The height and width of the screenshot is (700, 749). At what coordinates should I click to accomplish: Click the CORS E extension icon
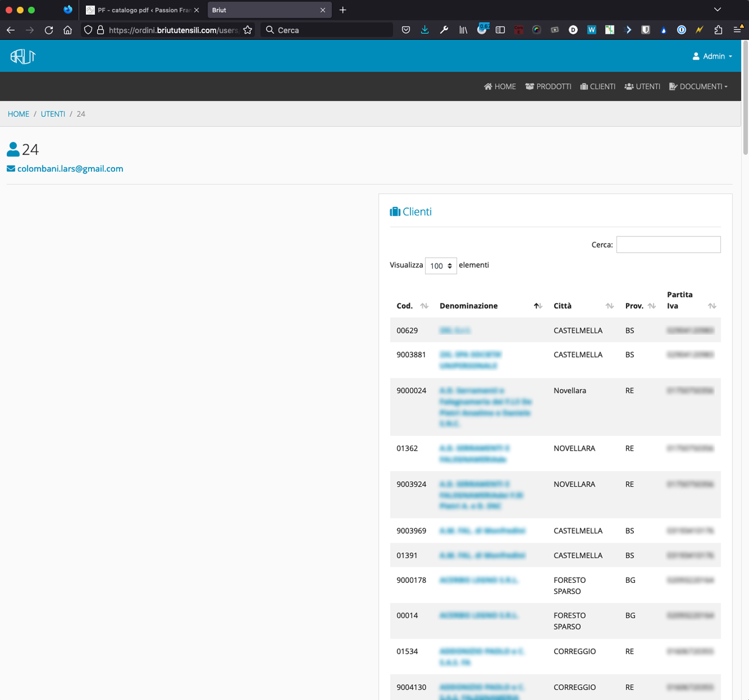point(519,30)
